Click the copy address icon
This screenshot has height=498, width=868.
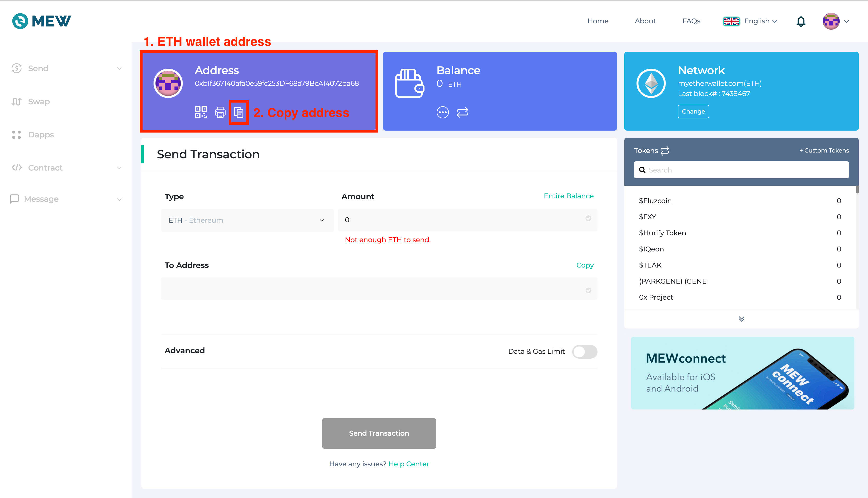[239, 112]
